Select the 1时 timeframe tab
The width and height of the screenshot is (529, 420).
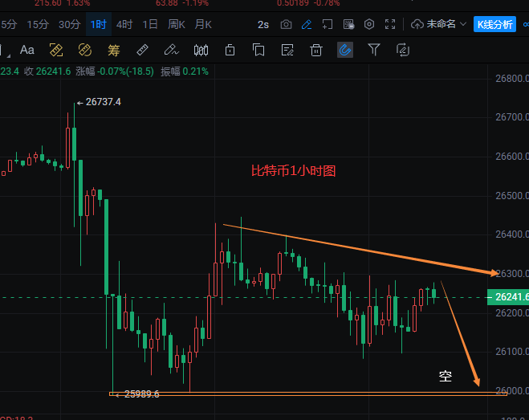pos(99,24)
